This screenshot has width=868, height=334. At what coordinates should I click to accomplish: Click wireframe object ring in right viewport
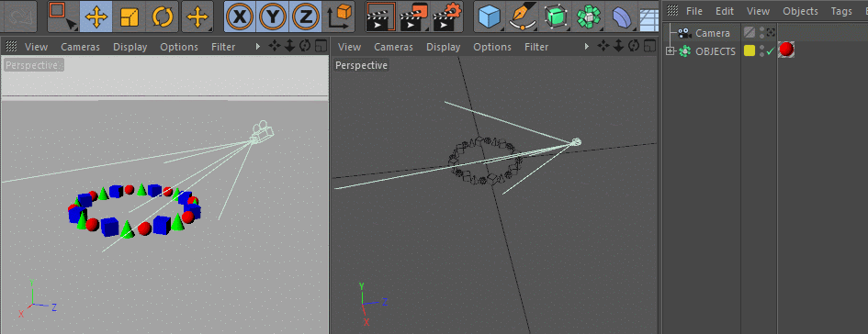click(x=485, y=161)
